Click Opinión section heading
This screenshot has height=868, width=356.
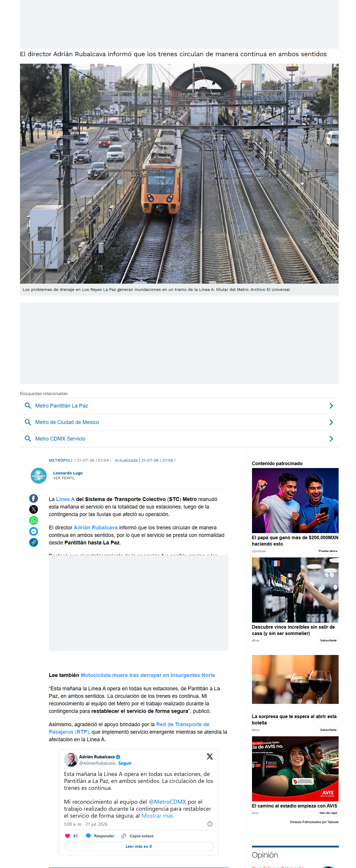pyautogui.click(x=265, y=854)
